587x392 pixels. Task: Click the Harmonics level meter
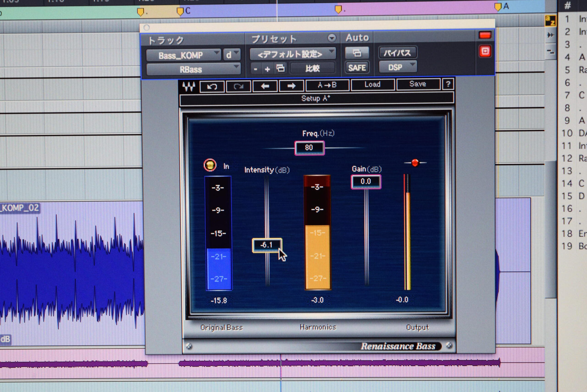click(318, 233)
